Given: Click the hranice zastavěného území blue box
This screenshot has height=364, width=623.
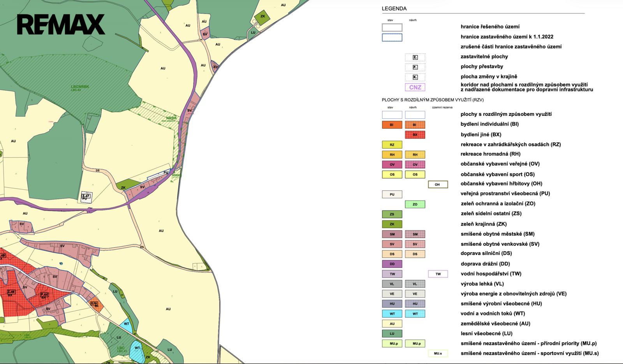Looking at the screenshot, I should tap(392, 37).
